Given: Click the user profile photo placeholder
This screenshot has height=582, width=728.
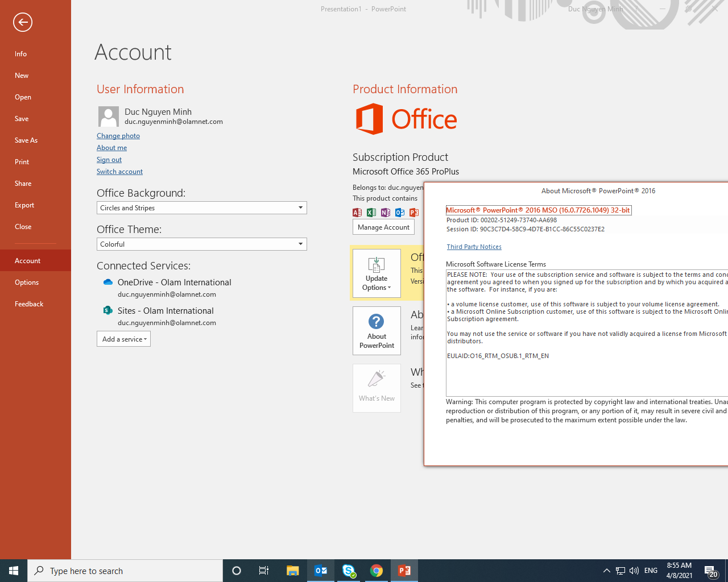Looking at the screenshot, I should [x=109, y=117].
